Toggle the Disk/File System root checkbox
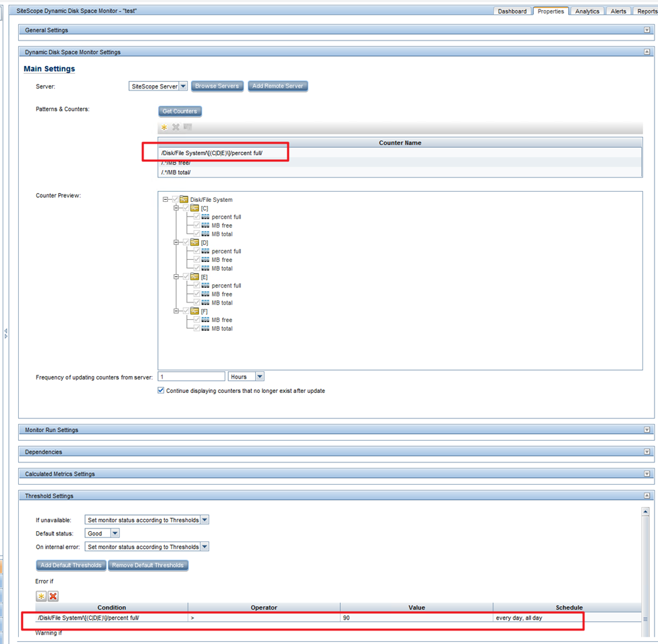This screenshot has width=658, height=644. coord(175,199)
